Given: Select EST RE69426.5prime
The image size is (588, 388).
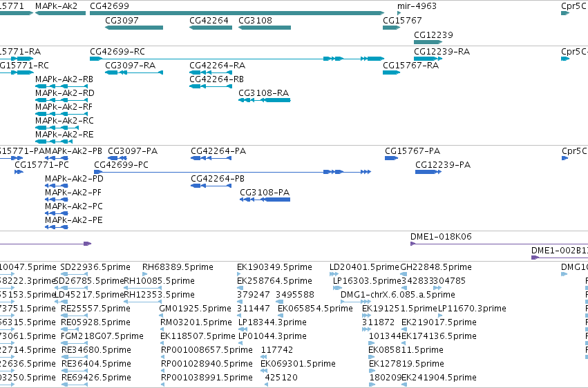Looking at the screenshot, I should tap(75, 385).
